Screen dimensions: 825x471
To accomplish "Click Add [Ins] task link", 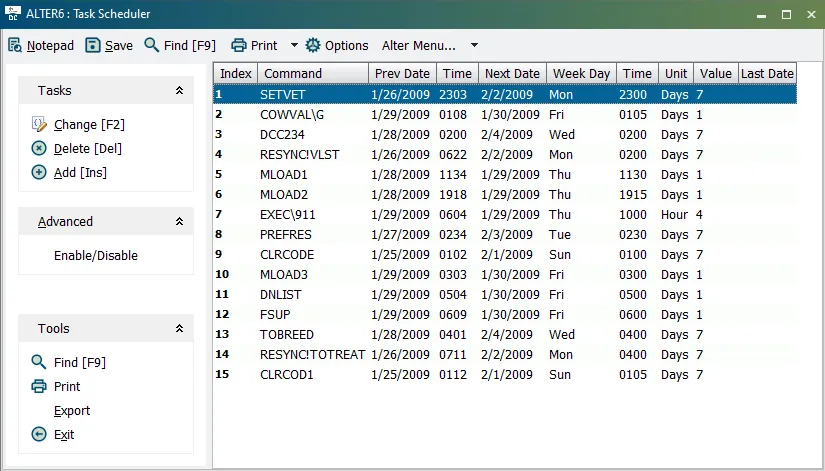I will [81, 173].
